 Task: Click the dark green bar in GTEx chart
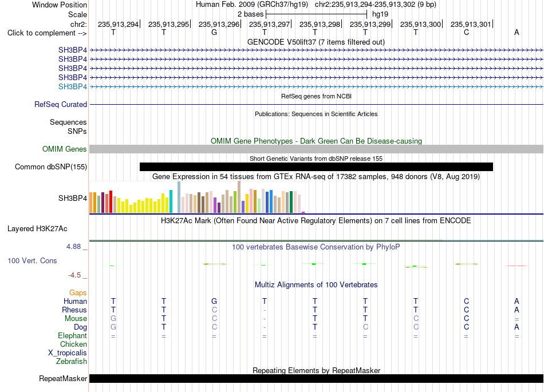[x=291, y=202]
